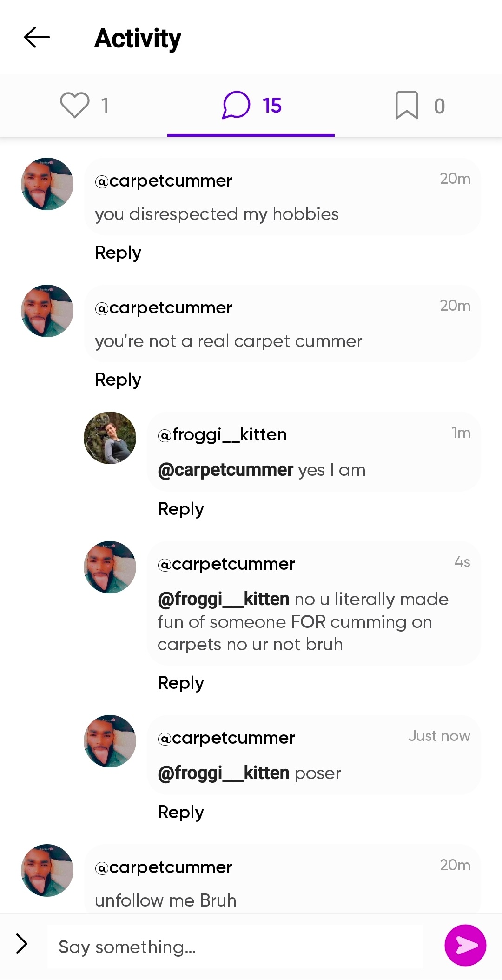Tap @froggi__kitten mention in "poser" reply
This screenshot has width=502, height=980.
[x=224, y=773]
